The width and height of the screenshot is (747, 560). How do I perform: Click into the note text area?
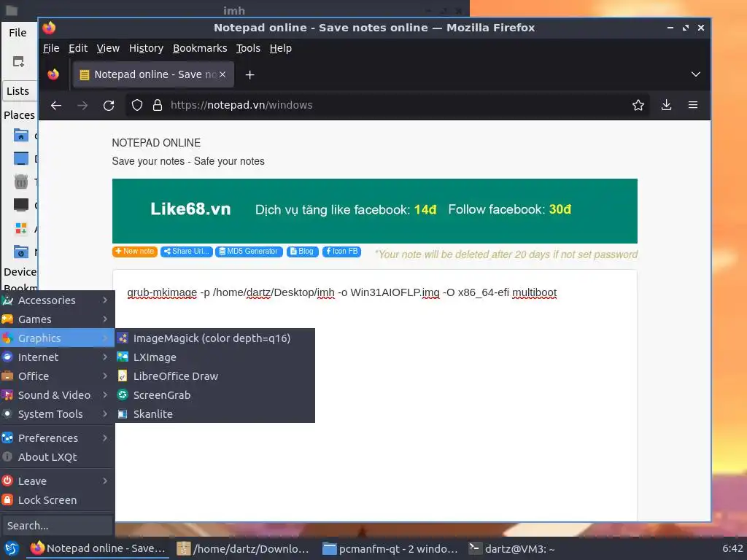[374, 395]
